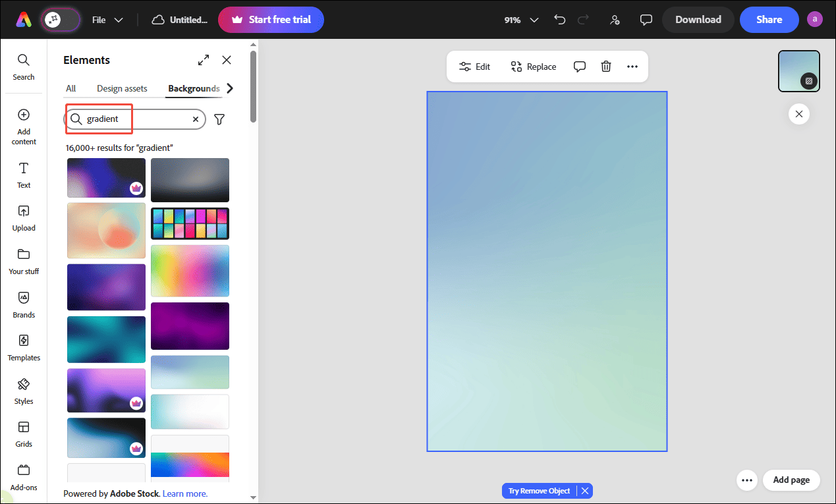This screenshot has width=836, height=504.
Task: Open the Text panel in the sidebar
Action: pos(24,175)
